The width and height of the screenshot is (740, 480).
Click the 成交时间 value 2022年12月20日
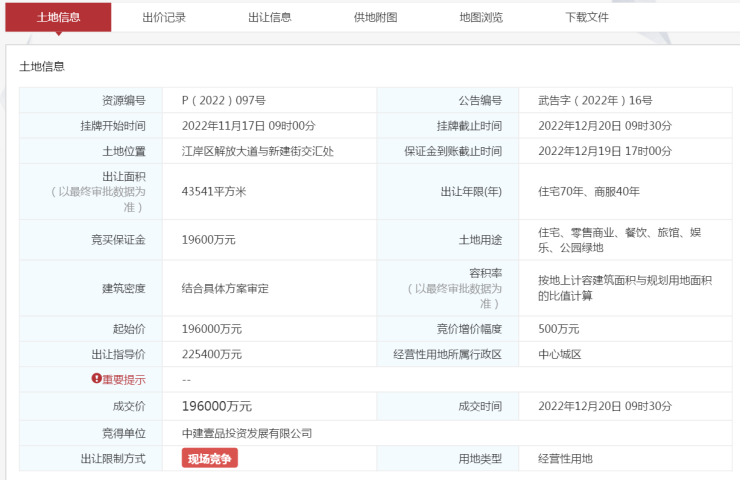click(x=605, y=406)
